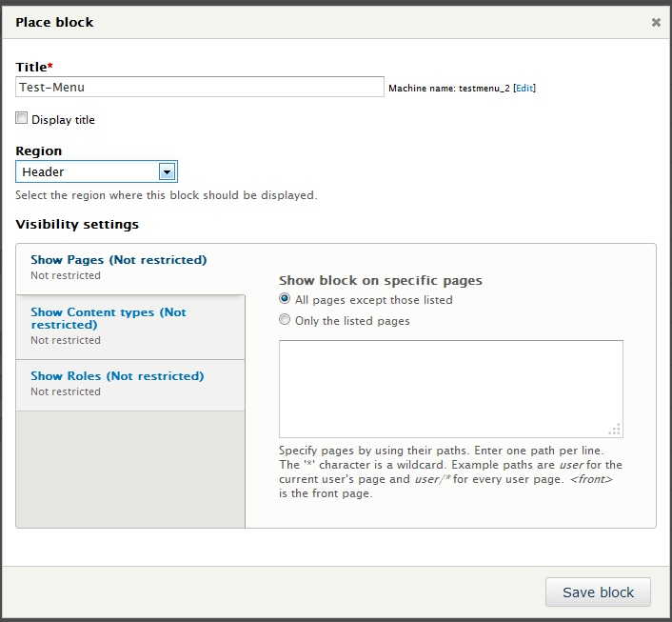Click inside the page paths textarea
This screenshot has height=622, width=672.
(x=450, y=388)
